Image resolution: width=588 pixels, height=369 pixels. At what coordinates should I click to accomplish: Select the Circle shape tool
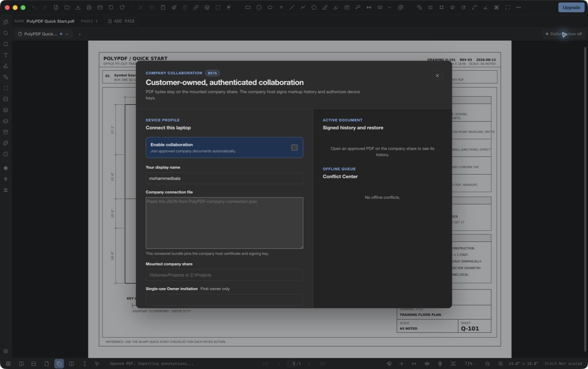(x=259, y=8)
